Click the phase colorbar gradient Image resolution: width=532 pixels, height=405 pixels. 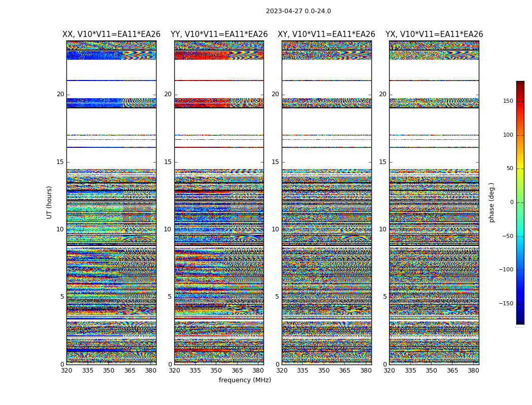coord(520,202)
